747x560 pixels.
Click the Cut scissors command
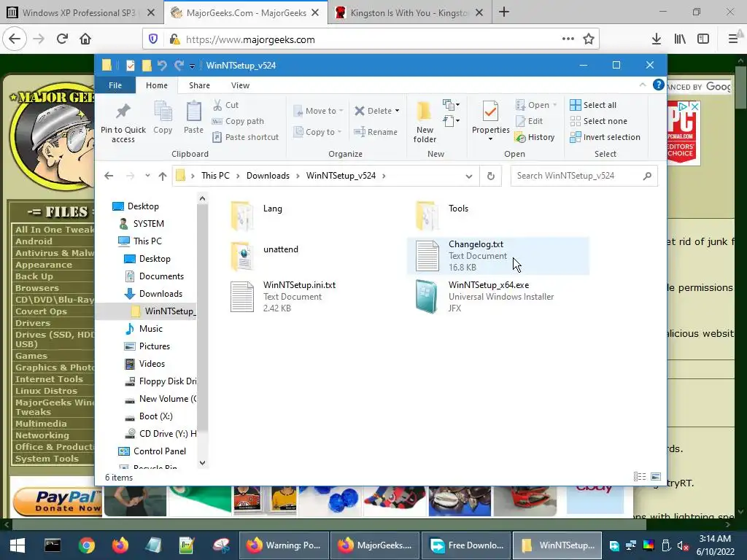pyautogui.click(x=226, y=105)
